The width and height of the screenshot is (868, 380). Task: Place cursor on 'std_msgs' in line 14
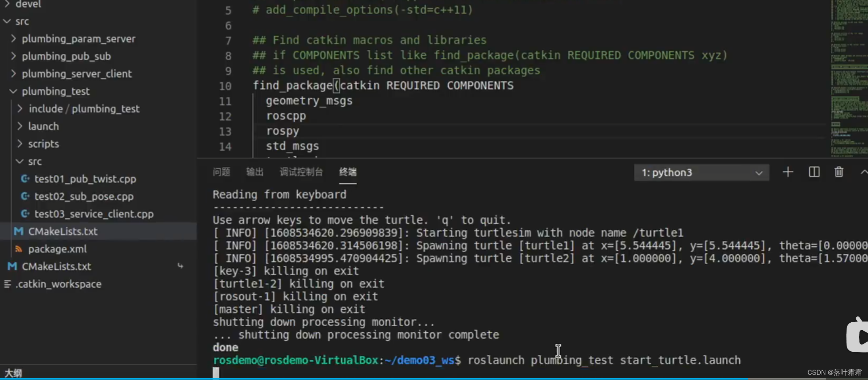click(x=292, y=146)
